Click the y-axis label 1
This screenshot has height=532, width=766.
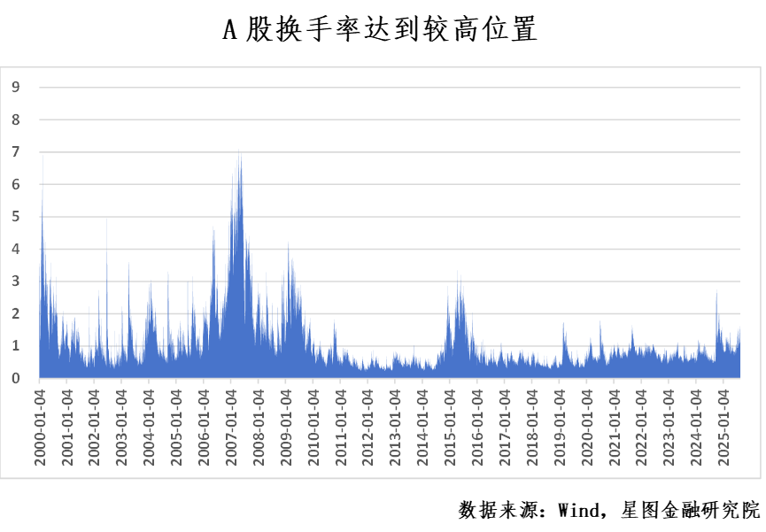tap(16, 345)
